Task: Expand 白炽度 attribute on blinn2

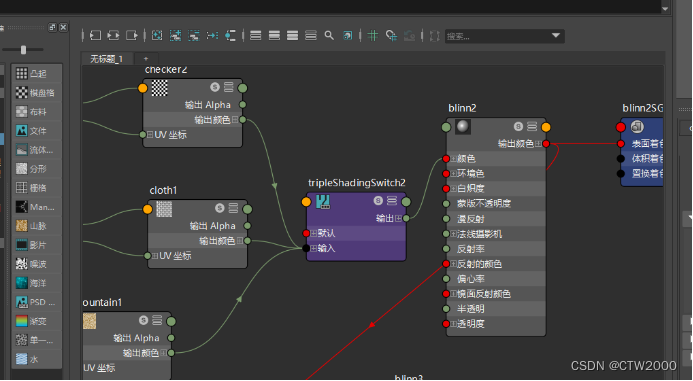Action: tap(453, 189)
